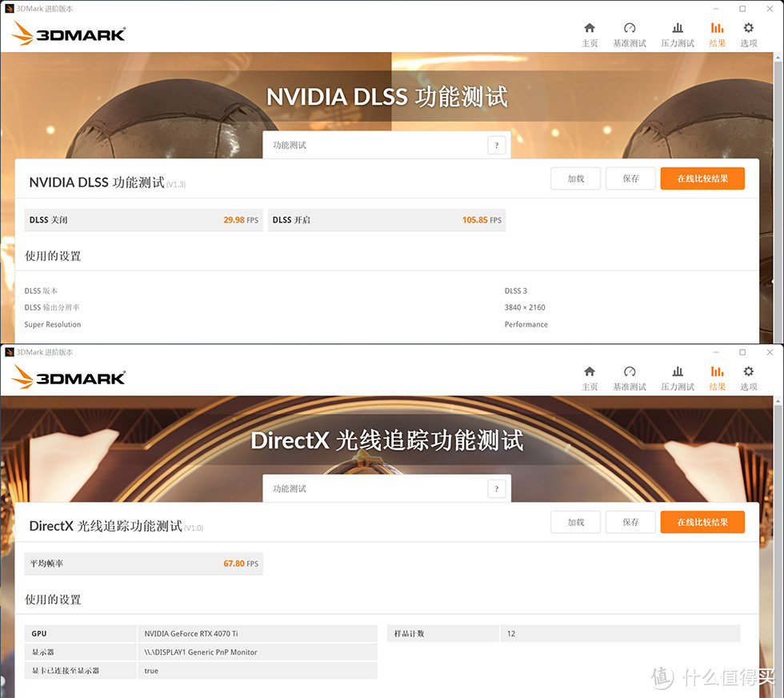Click Super Resolution label
Image resolution: width=784 pixels, height=698 pixels.
click(x=53, y=324)
